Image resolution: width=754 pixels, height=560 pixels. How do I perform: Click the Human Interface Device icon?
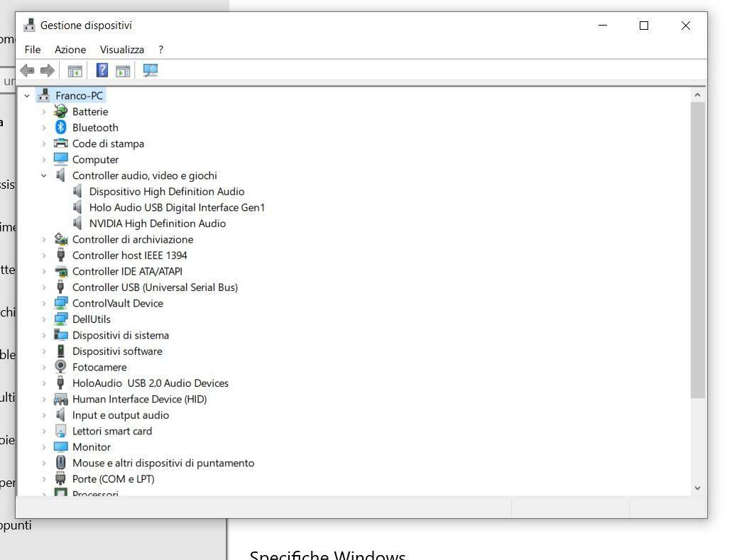point(60,399)
